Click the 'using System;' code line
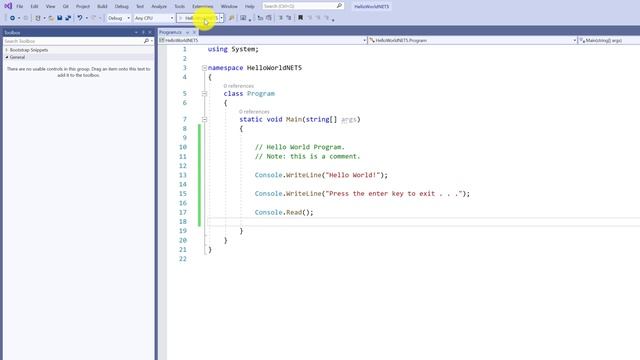This screenshot has height=360, width=640. click(x=233, y=49)
